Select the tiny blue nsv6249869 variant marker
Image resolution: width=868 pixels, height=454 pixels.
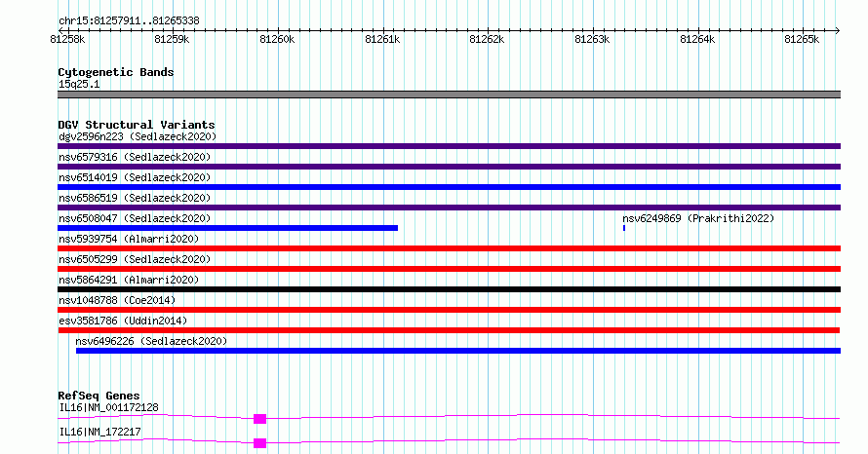[624, 228]
